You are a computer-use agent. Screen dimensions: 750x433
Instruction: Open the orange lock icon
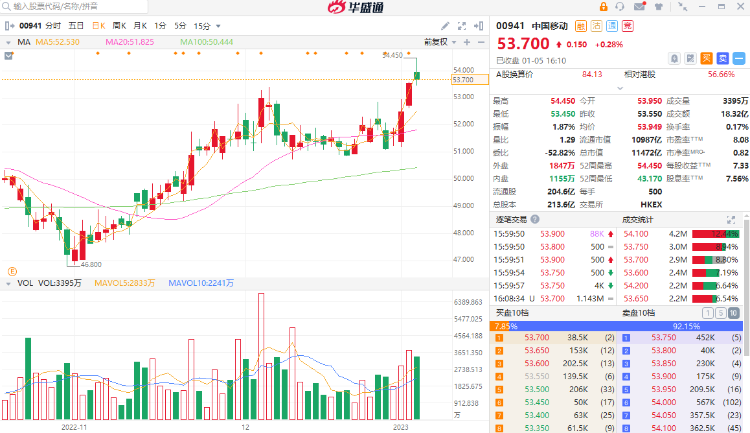(x=604, y=7)
